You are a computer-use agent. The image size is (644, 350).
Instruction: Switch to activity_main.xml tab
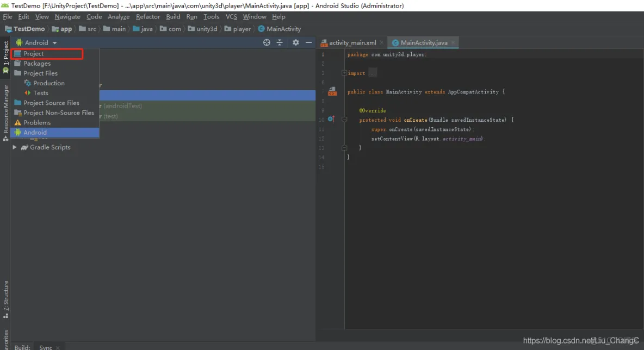(x=352, y=43)
